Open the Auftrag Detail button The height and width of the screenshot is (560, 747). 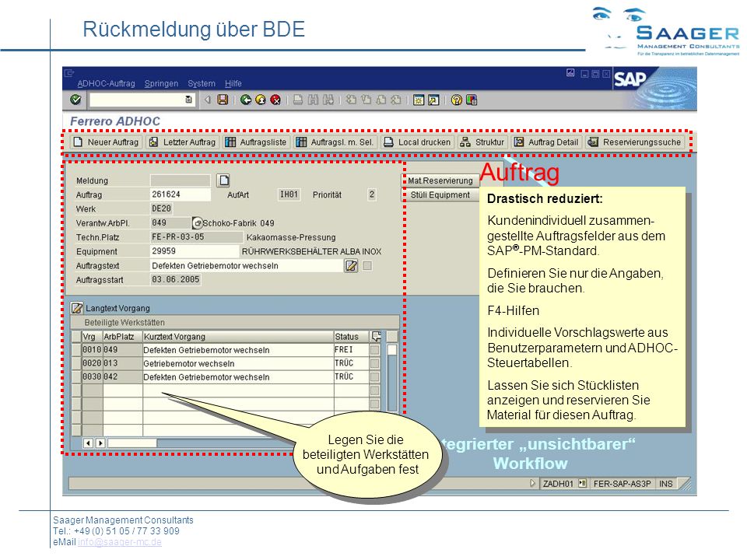[546, 142]
